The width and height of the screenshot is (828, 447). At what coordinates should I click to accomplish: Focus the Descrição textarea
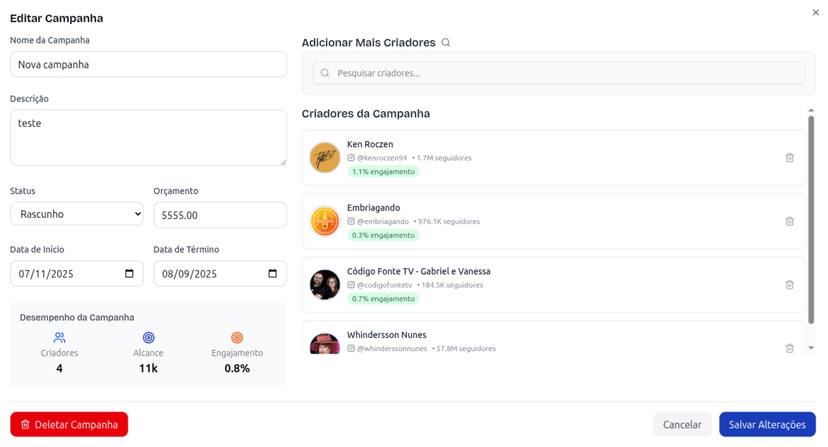148,137
